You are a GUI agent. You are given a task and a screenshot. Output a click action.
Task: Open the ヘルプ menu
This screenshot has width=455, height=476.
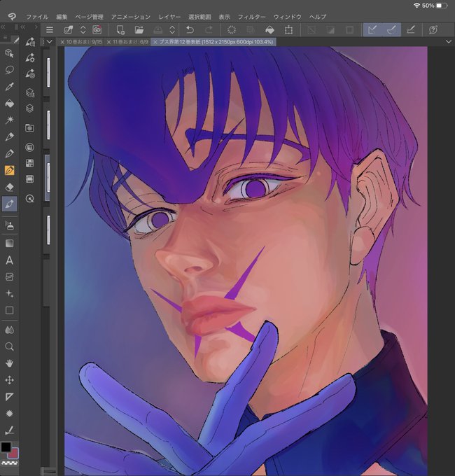[318, 17]
